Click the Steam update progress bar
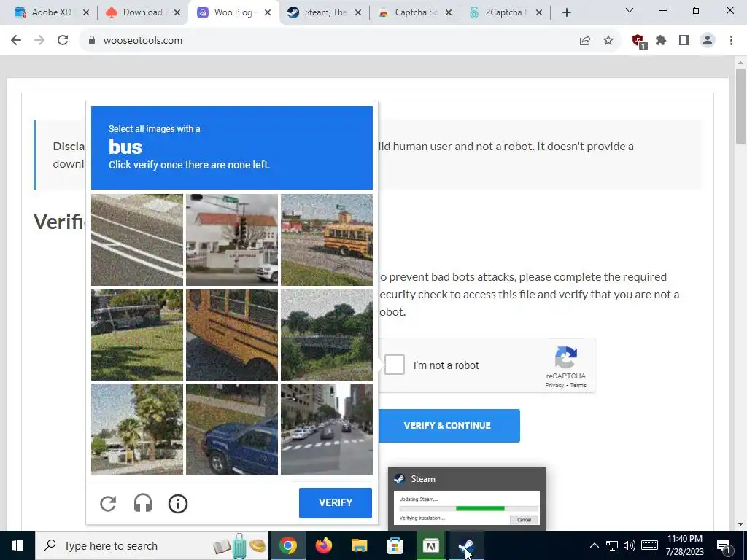 469,508
